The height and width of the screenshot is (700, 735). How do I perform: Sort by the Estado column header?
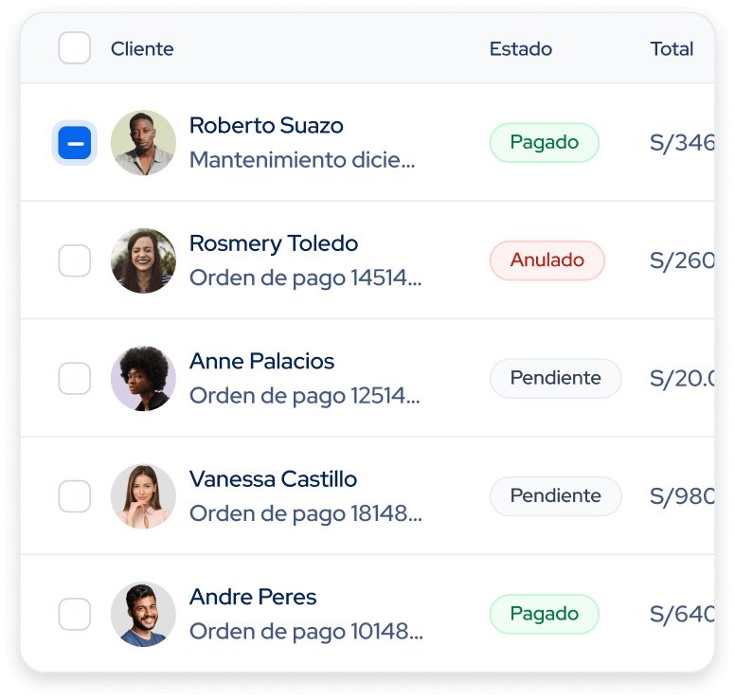tap(521, 48)
